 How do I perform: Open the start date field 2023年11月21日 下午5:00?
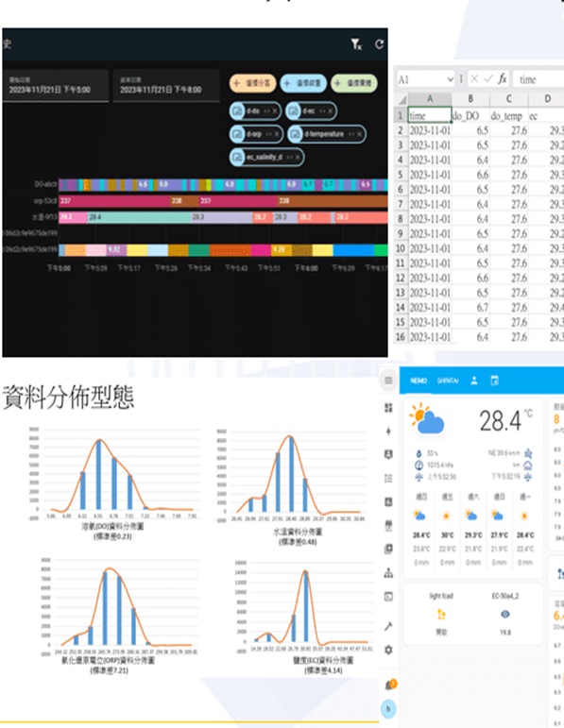tap(57, 85)
